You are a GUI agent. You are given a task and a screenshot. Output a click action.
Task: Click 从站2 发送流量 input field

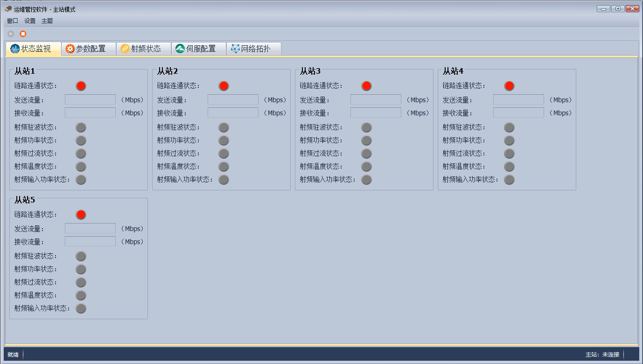[x=233, y=99]
